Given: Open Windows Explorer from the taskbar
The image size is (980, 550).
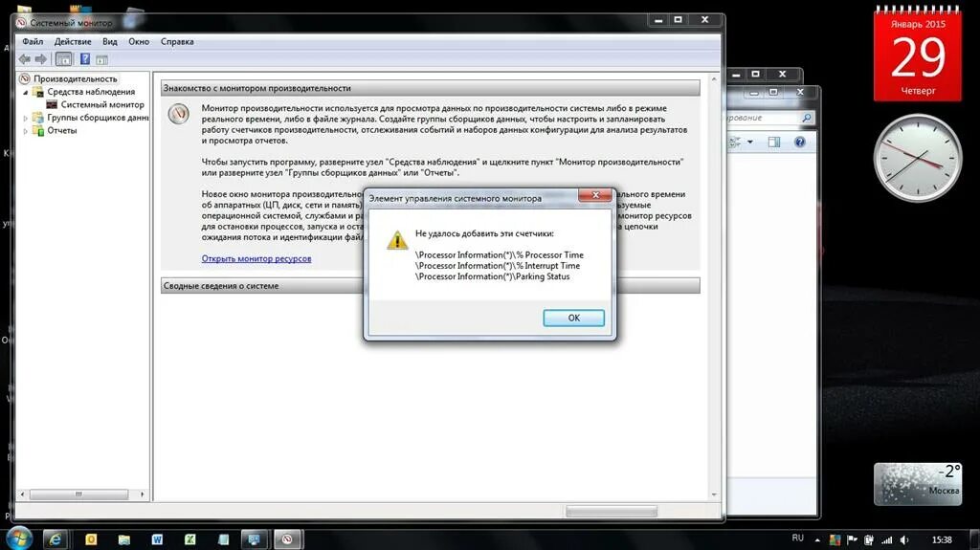Looking at the screenshot, I should point(123,539).
